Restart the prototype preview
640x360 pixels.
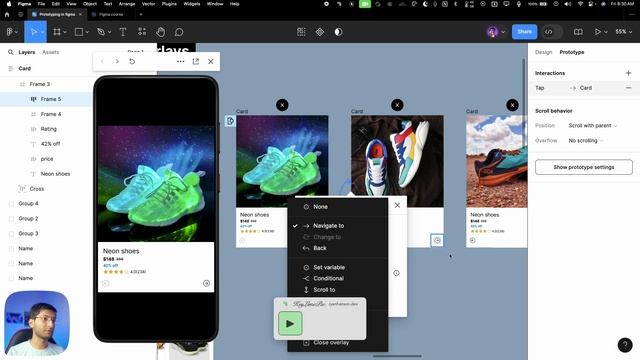click(x=132, y=61)
